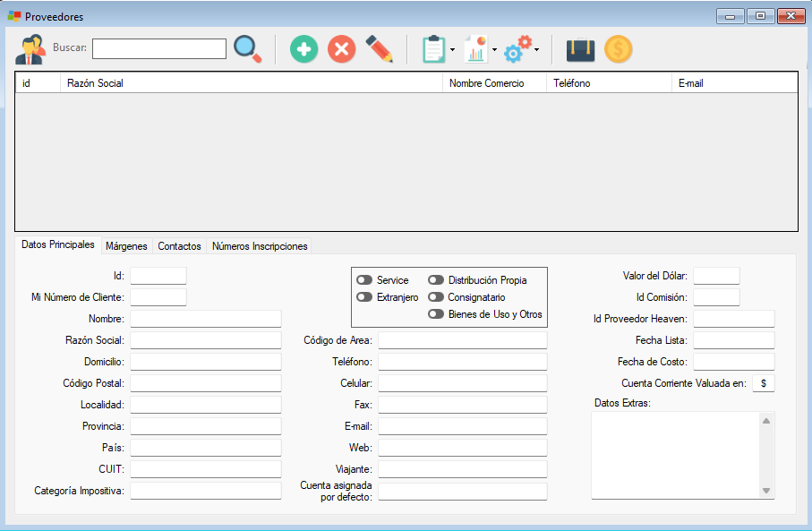Open the Márgenes tab
812x531 pixels.
(126, 246)
